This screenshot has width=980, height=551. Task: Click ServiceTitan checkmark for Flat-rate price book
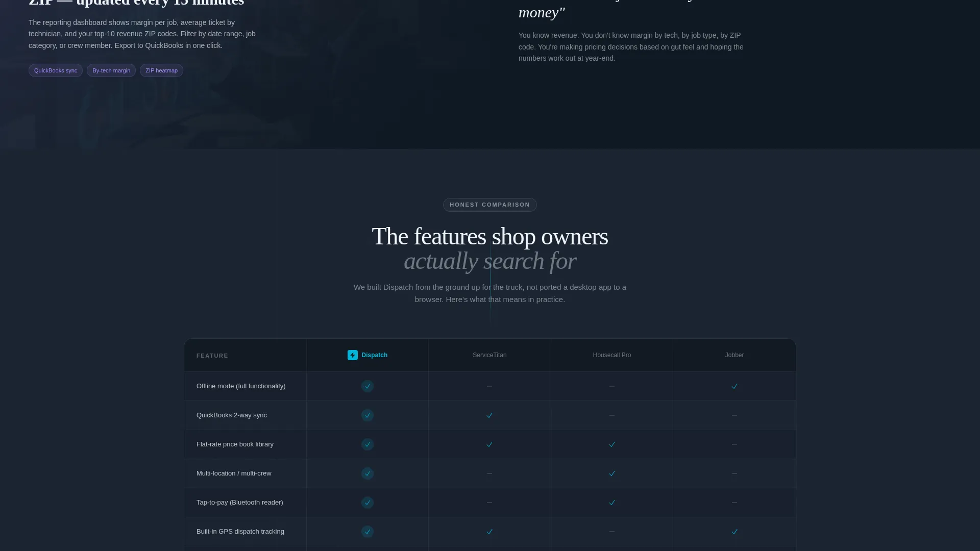[x=489, y=444]
